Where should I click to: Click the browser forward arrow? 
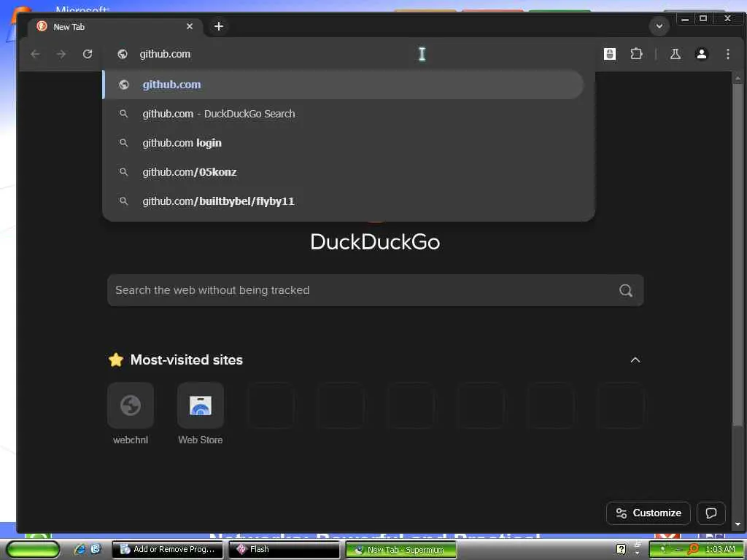(x=61, y=54)
